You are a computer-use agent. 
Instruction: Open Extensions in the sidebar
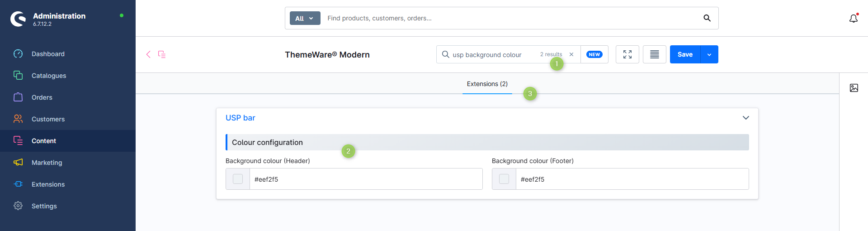click(x=68, y=184)
